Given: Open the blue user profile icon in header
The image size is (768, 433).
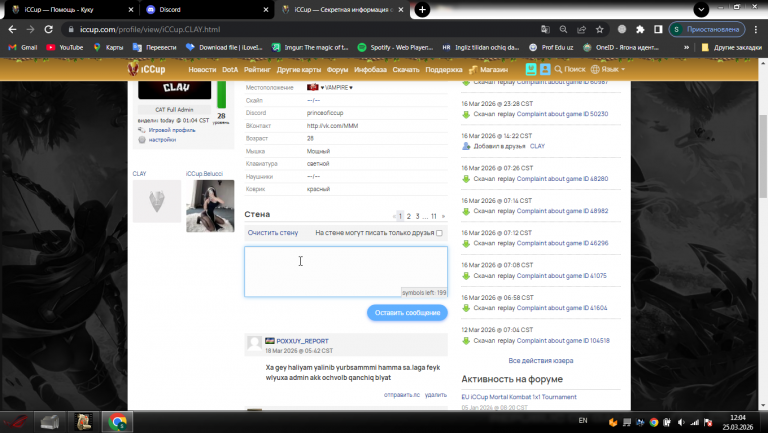Looking at the screenshot, I should click(545, 69).
